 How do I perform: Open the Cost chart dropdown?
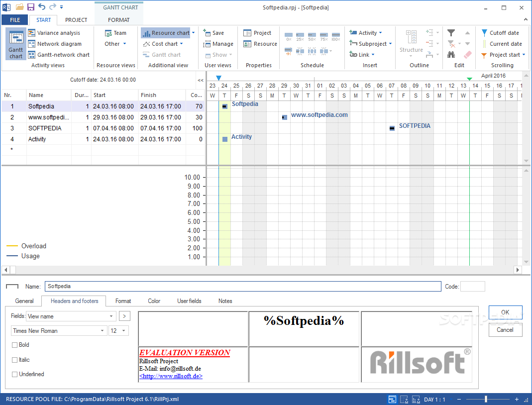click(x=182, y=44)
